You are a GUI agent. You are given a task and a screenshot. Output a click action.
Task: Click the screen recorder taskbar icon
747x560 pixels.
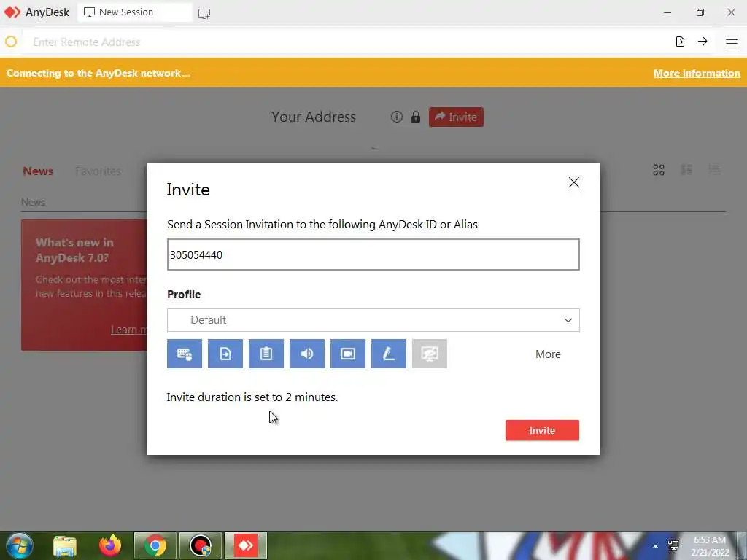pos(201,545)
